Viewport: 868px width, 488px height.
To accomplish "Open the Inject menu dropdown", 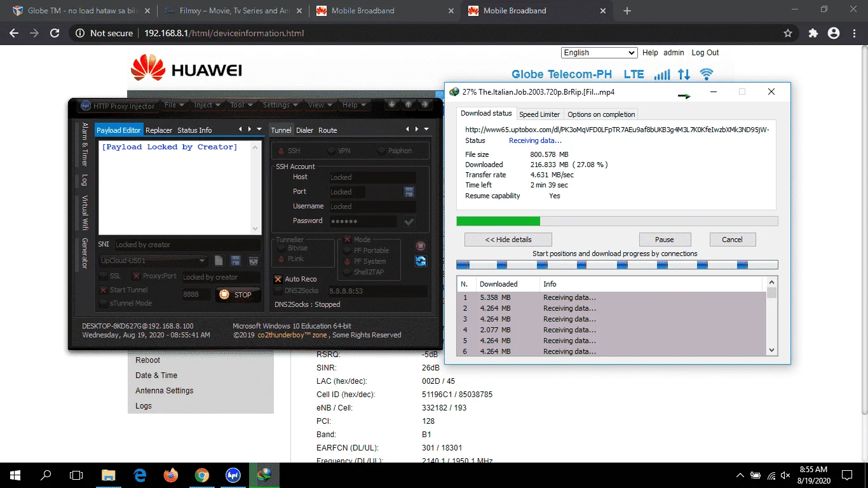I will [x=207, y=105].
